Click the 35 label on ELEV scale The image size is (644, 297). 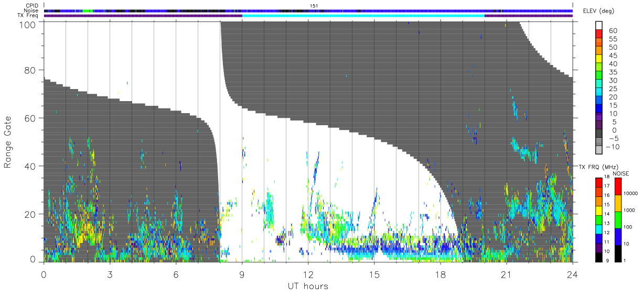pyautogui.click(x=612, y=72)
